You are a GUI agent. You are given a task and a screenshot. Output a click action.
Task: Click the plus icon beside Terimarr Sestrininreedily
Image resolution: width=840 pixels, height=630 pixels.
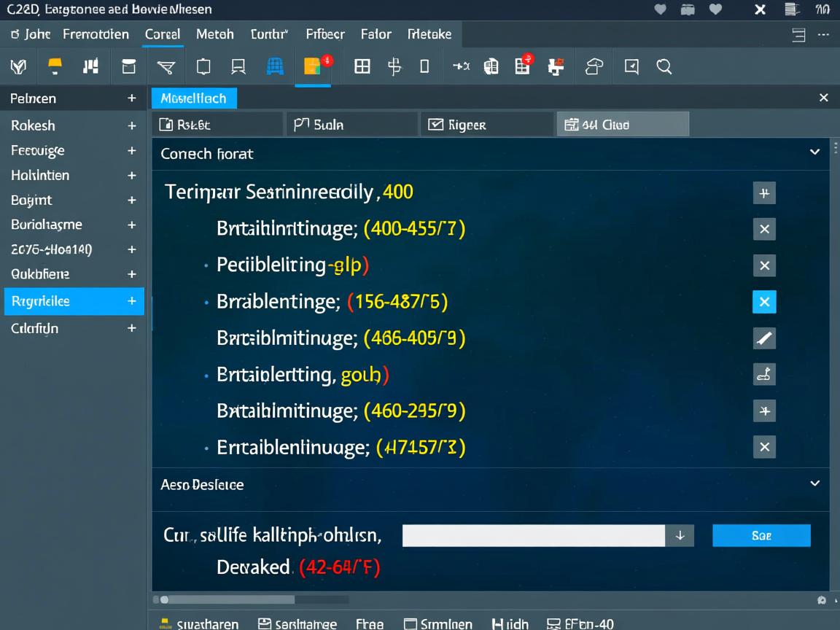[764, 193]
